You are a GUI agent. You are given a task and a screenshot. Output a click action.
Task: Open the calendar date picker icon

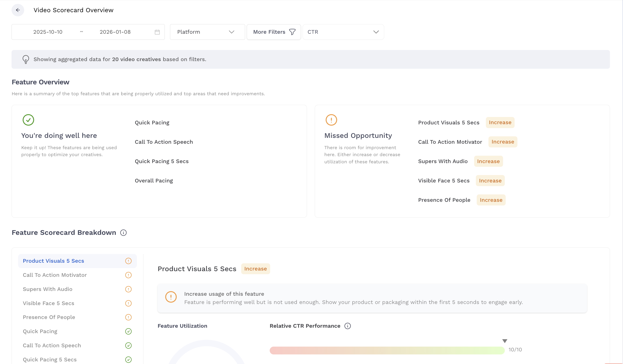[157, 32]
